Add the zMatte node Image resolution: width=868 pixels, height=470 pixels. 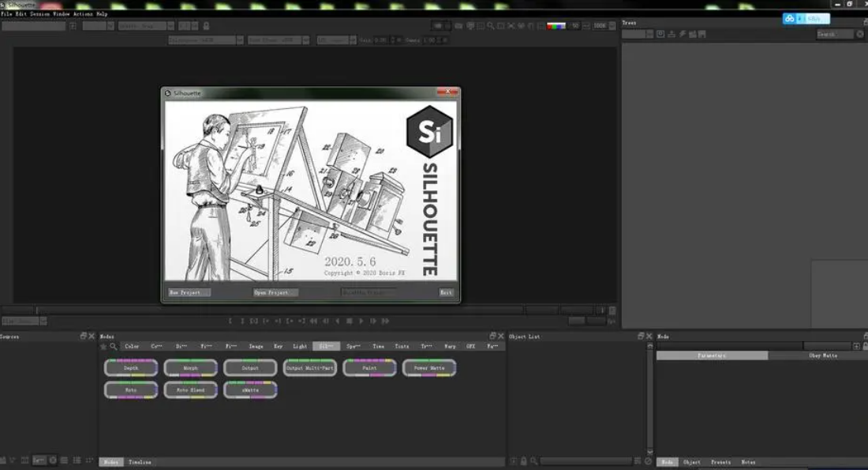(250, 390)
